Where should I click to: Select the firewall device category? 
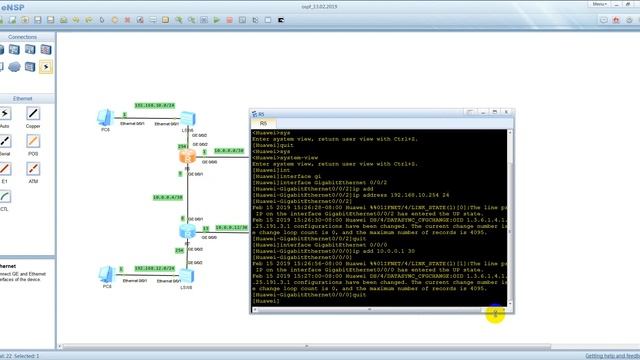[46, 50]
